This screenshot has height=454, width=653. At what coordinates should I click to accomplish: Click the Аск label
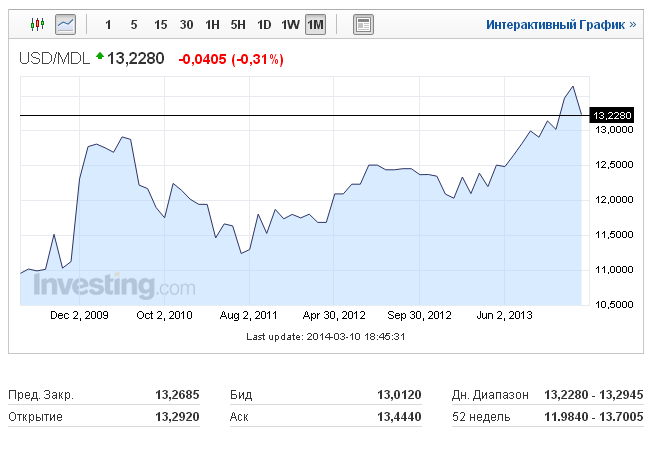pyautogui.click(x=239, y=417)
